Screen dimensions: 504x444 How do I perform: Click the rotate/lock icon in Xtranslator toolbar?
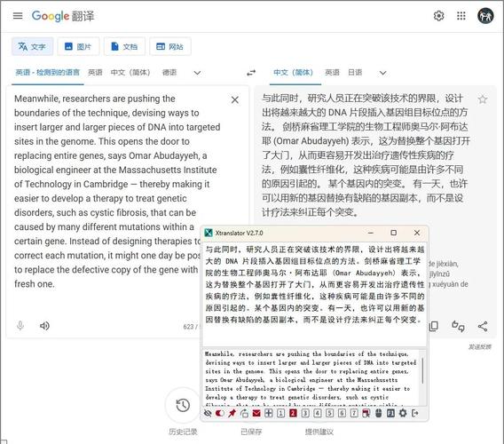pyautogui.click(x=244, y=414)
